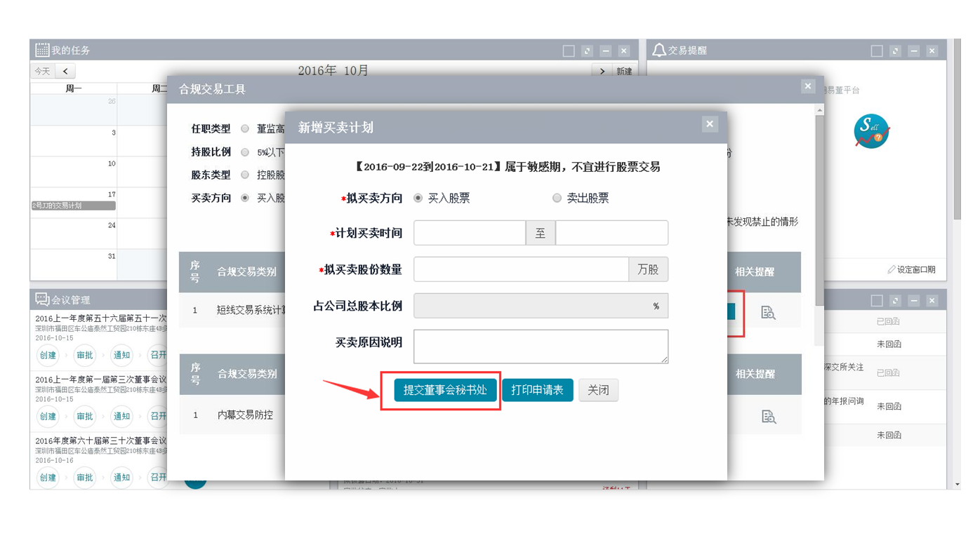Click 合规交易工具 dialog scrollbar up arrow
Screen dimensions: 980x538
(819, 110)
